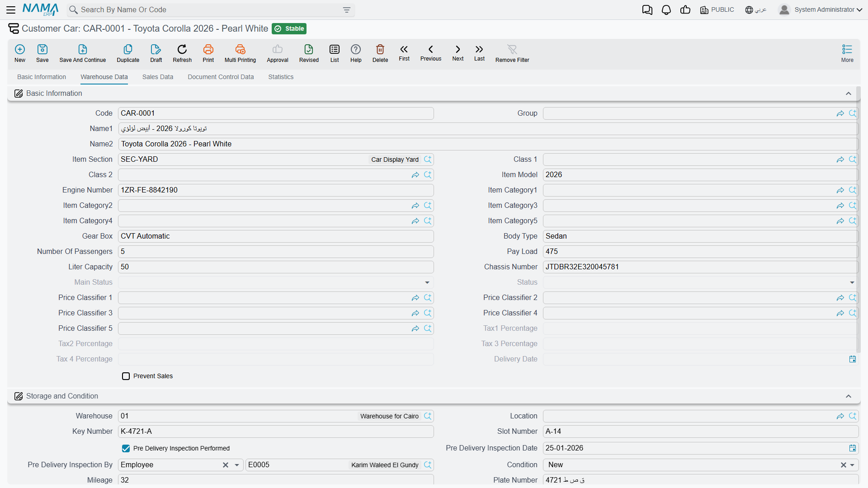Viewport: 868px width, 488px height.
Task: Print the current record
Action: [x=208, y=53]
